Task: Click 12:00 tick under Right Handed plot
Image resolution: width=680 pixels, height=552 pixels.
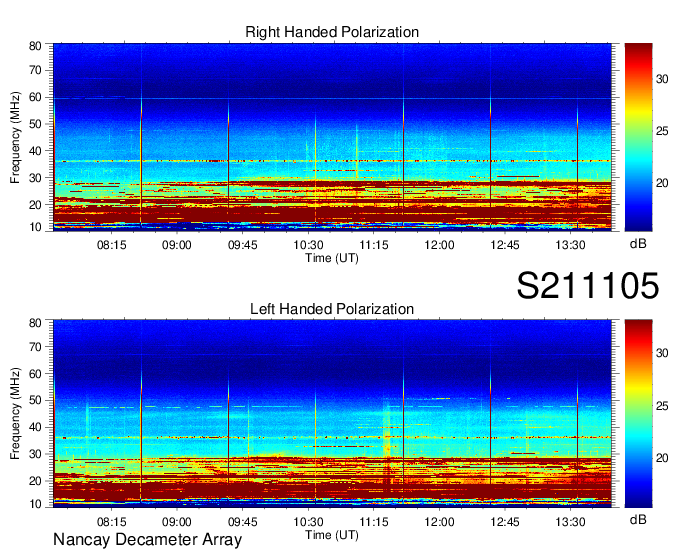Action: [x=439, y=245]
